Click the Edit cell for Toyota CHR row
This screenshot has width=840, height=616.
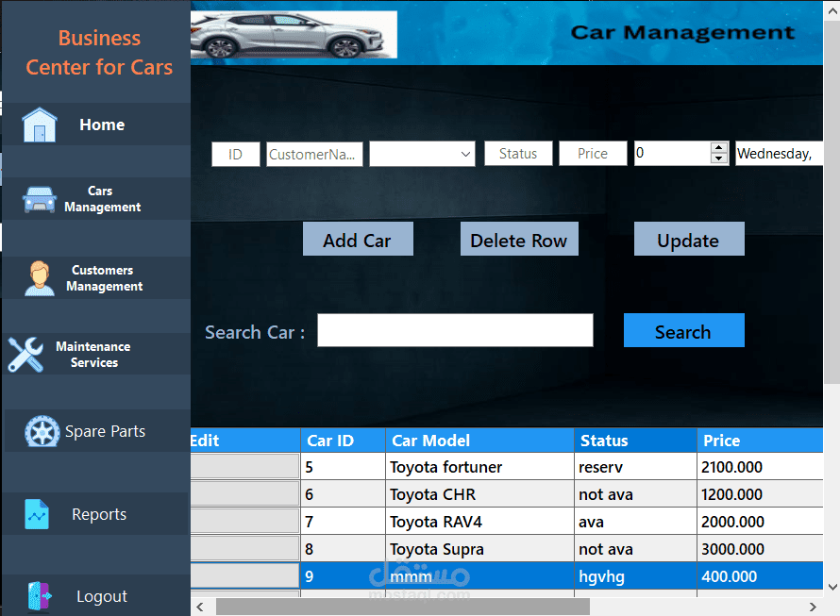click(x=244, y=494)
